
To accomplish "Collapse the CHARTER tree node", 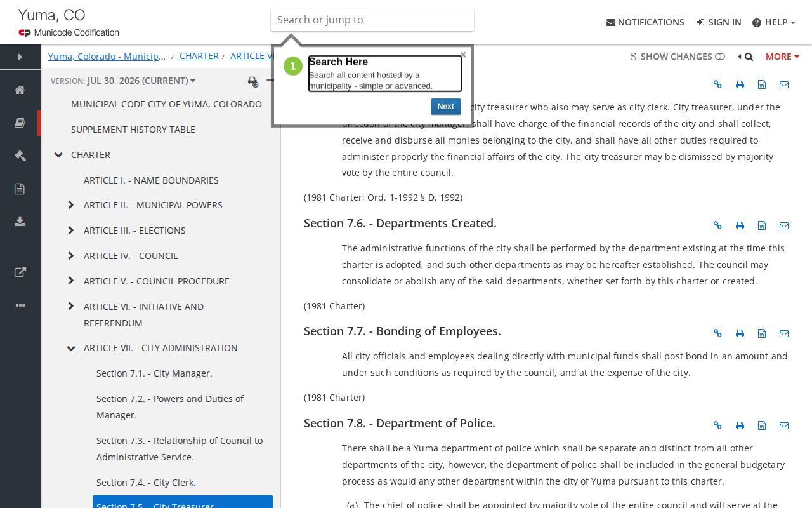I will tap(58, 155).
